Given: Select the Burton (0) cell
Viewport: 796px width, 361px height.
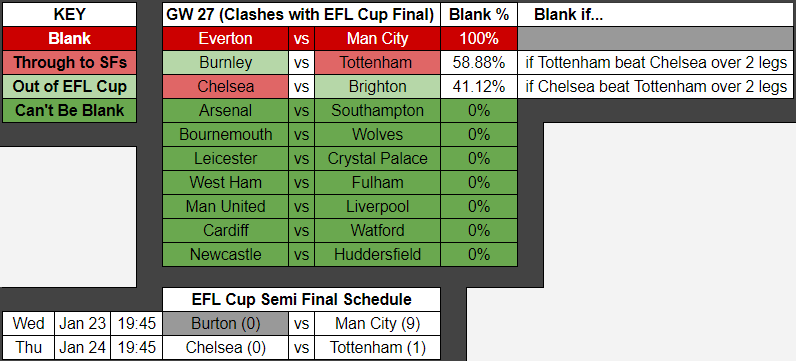Looking at the screenshot, I should coord(225,323).
